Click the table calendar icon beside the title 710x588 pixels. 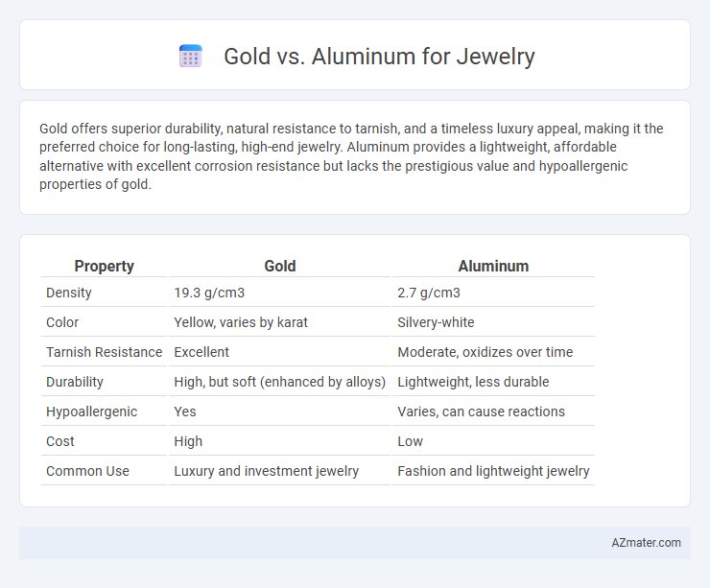191,57
